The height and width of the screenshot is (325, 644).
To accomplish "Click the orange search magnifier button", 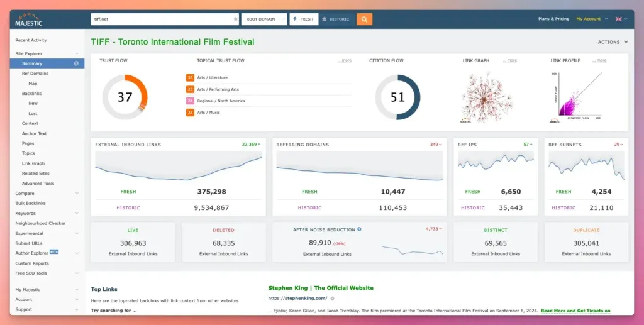I will point(364,19).
